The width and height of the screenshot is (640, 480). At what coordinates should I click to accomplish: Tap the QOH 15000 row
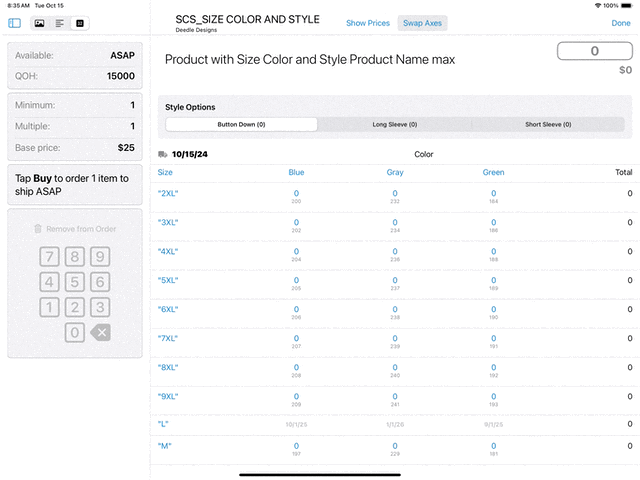click(x=75, y=76)
